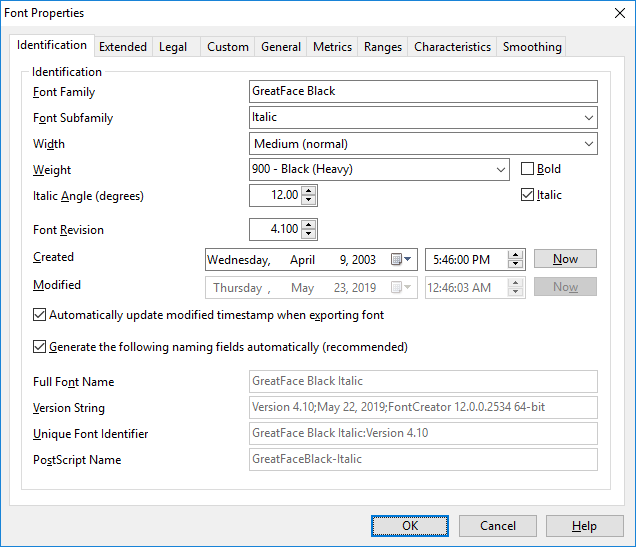Expand the Font Subfamily dropdown

[x=588, y=118]
